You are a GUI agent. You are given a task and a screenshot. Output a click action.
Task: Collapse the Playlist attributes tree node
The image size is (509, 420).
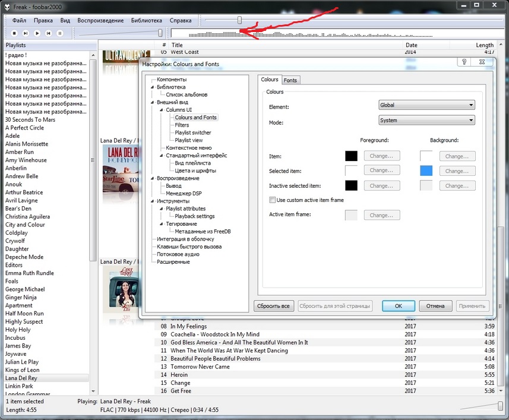tap(162, 209)
